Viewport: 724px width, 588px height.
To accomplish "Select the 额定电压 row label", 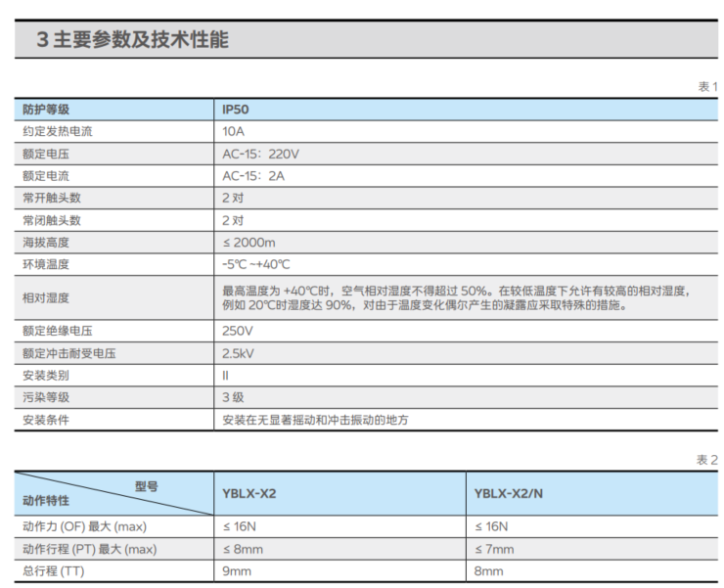I will pyautogui.click(x=46, y=154).
